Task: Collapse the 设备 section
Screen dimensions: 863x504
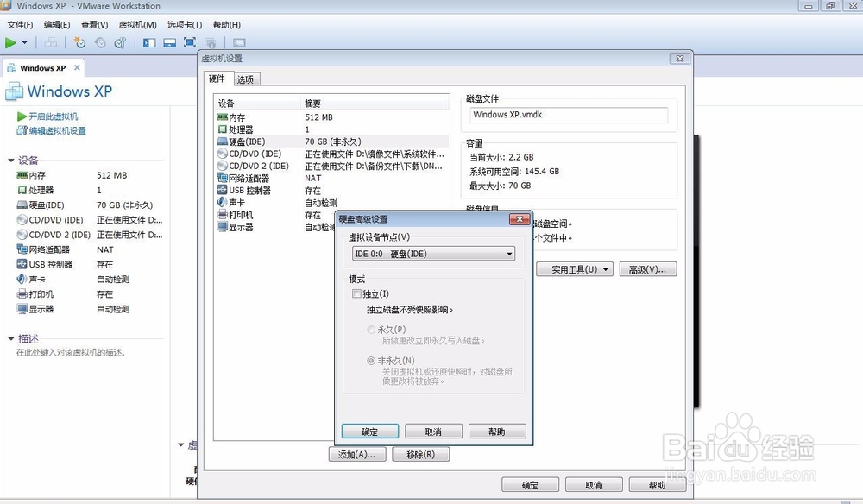Action: click(x=10, y=161)
